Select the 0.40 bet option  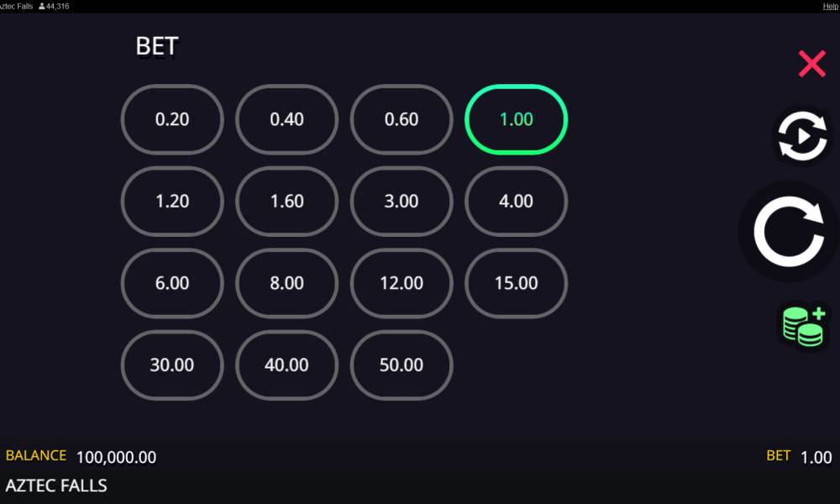pos(286,119)
